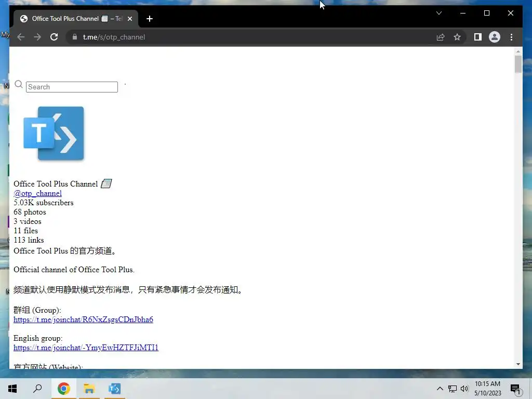
Task: Open the Chrome profile avatar
Action: [x=495, y=37]
